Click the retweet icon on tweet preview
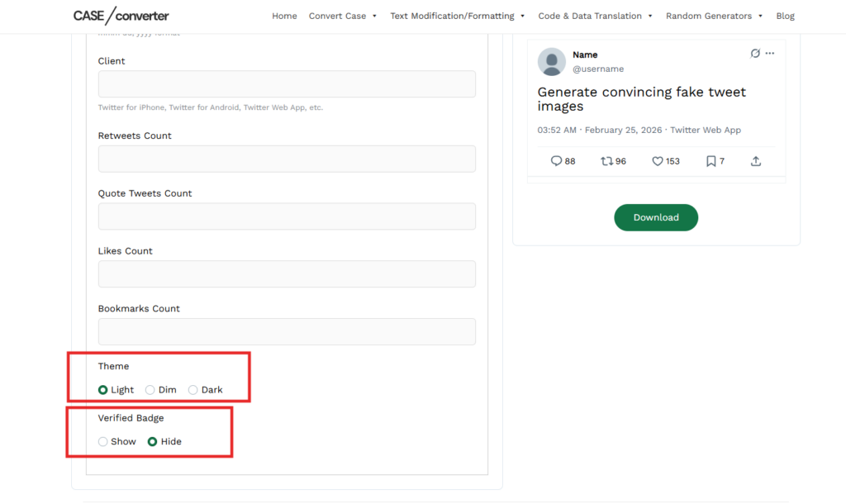The height and width of the screenshot is (504, 846). (x=607, y=161)
